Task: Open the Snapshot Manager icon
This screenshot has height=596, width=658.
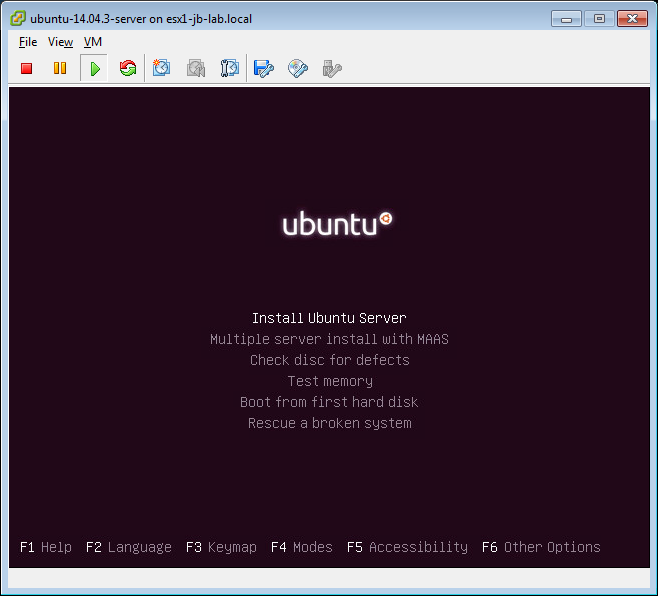Action: 230,68
